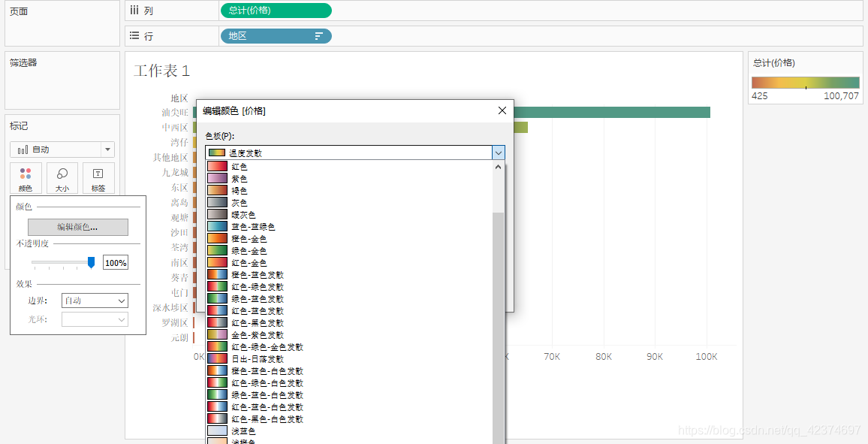Select the 罗湖区 row label

175,322
